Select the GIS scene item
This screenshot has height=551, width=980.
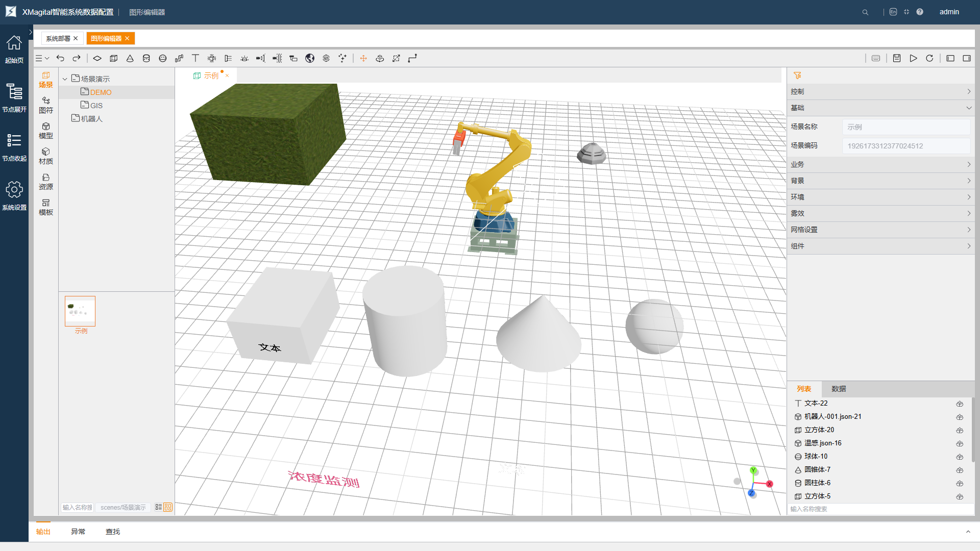coord(96,106)
